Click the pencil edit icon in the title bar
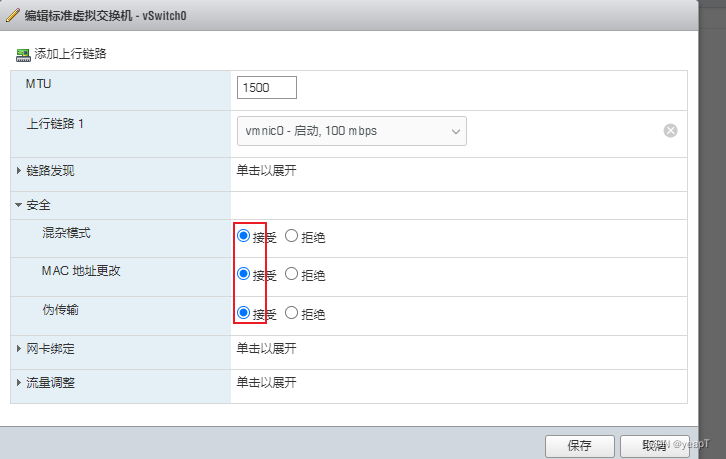 click(13, 15)
